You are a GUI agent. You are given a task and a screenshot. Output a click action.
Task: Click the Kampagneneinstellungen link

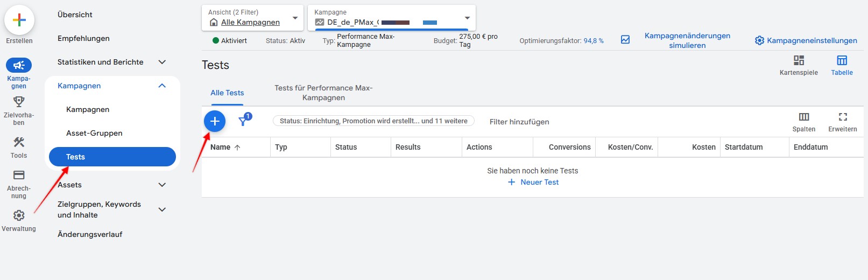[812, 40]
